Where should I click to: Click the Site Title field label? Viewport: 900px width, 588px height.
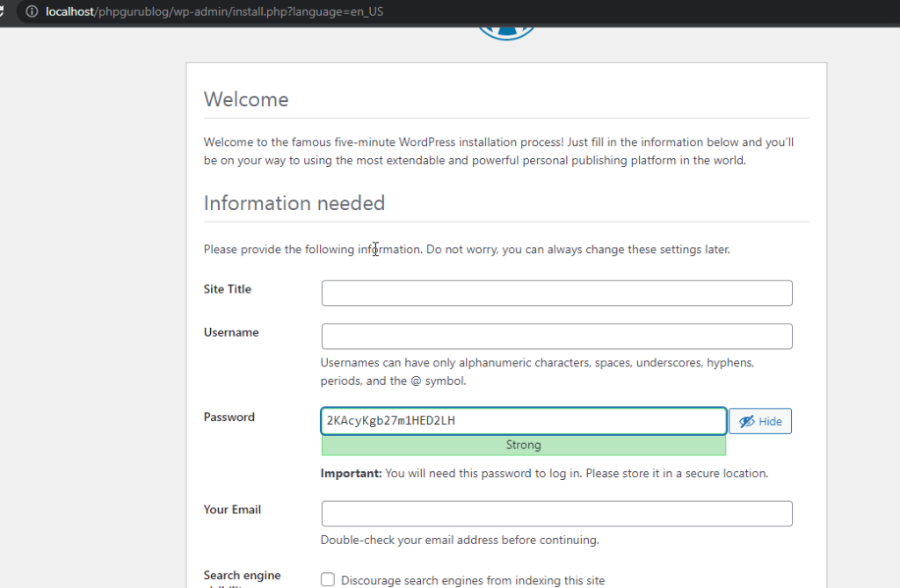pos(228,289)
